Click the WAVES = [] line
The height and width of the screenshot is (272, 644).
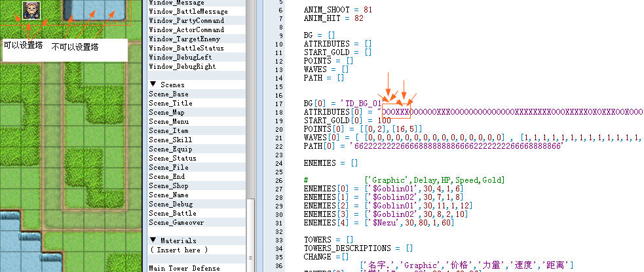pos(326,69)
